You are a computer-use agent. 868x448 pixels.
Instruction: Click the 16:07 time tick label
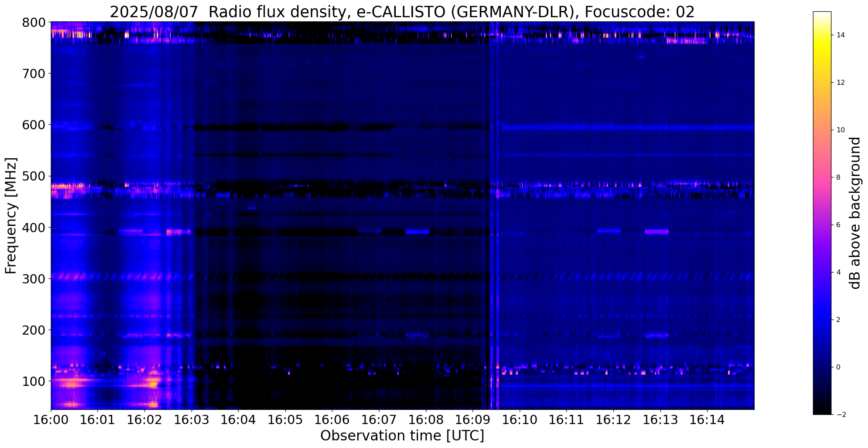pos(379,420)
